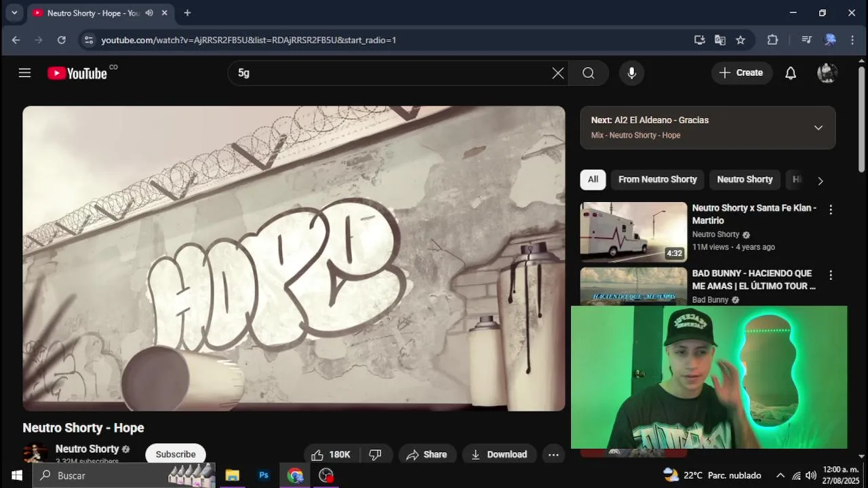Image resolution: width=868 pixels, height=488 pixels.
Task: Open the Chrome profile avatar
Action: click(830, 40)
